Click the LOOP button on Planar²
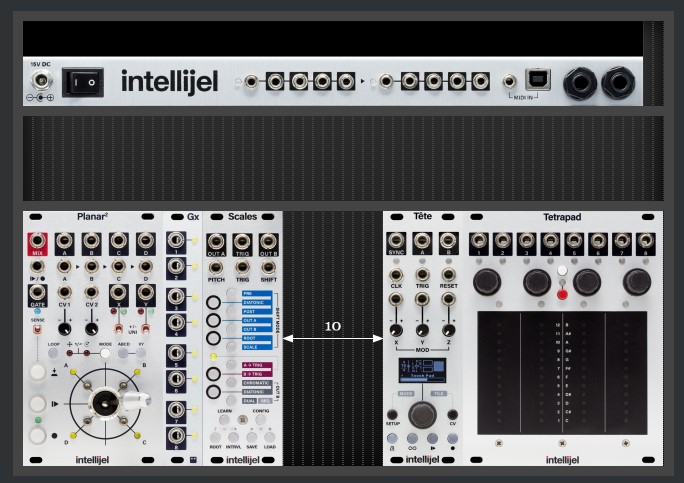The height and width of the screenshot is (483, 684). [53, 353]
